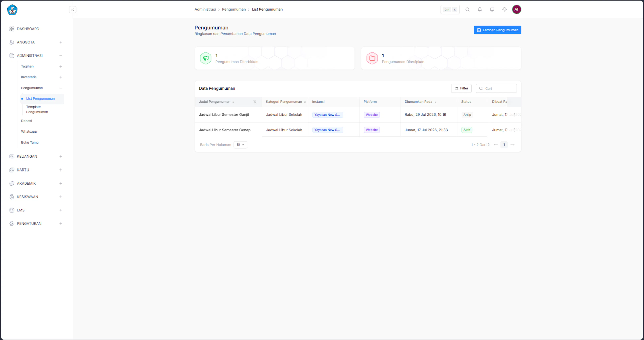Open Dashboard from the sidebar
This screenshot has height=340, width=644.
tap(28, 29)
